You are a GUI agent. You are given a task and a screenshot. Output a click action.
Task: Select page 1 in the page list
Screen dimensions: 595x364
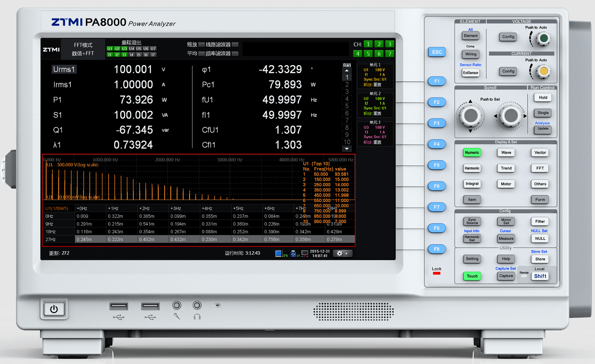tap(347, 77)
